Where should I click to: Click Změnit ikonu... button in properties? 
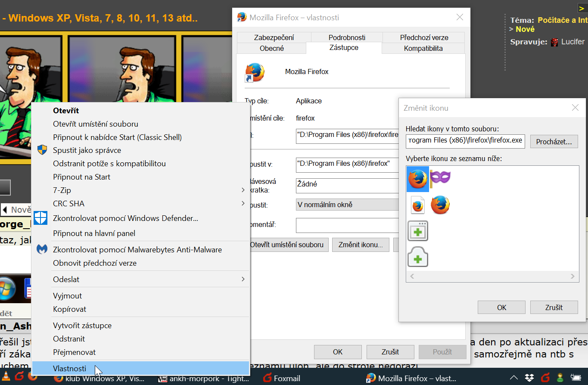(x=361, y=245)
